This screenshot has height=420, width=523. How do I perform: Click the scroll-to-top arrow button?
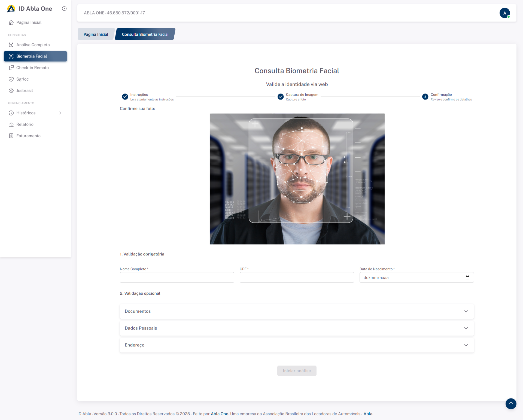511,404
